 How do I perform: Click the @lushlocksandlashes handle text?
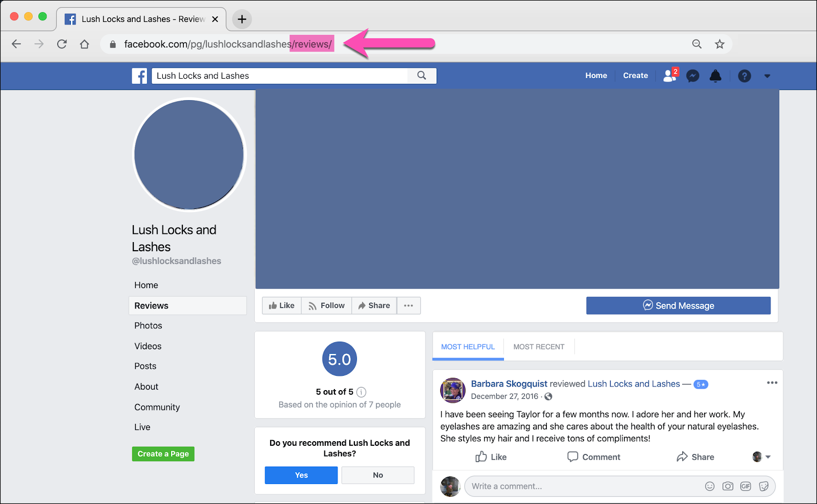[x=176, y=261]
